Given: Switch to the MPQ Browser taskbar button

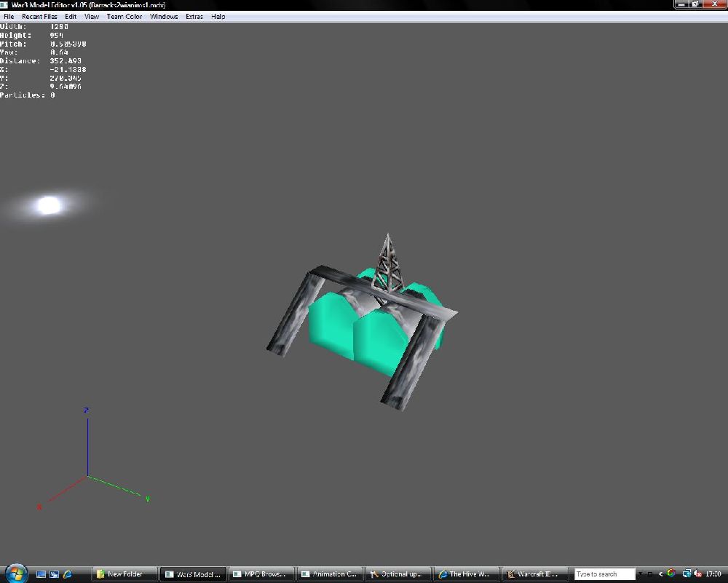Looking at the screenshot, I should (x=261, y=574).
